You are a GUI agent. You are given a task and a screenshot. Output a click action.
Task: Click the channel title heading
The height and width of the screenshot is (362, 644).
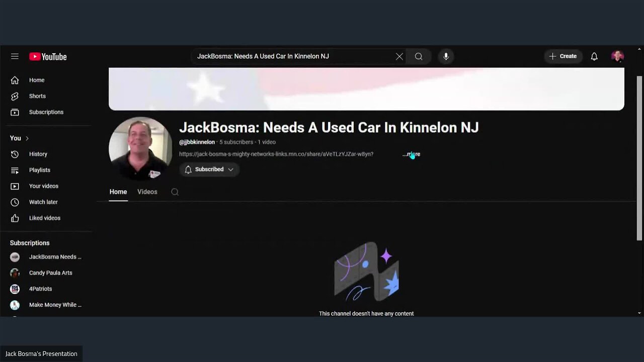pos(329,127)
